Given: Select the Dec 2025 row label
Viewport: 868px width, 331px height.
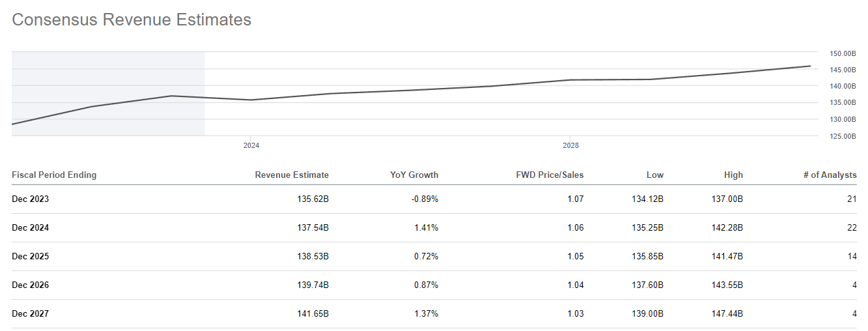Looking at the screenshot, I should click(x=31, y=257).
